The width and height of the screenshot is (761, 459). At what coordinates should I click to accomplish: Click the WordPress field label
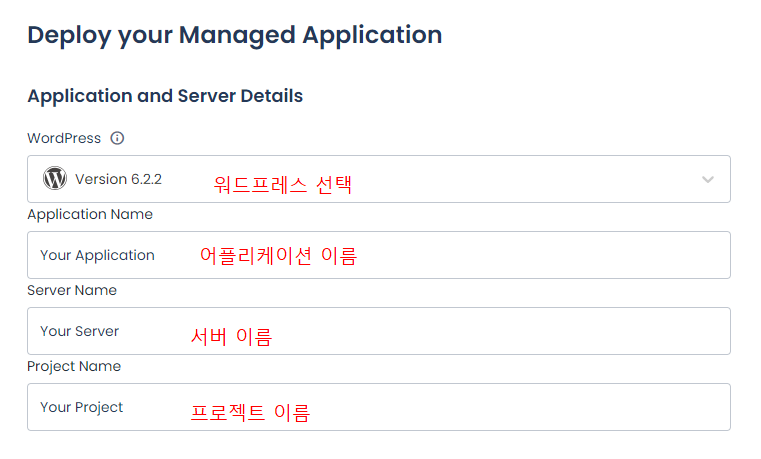[x=64, y=138]
